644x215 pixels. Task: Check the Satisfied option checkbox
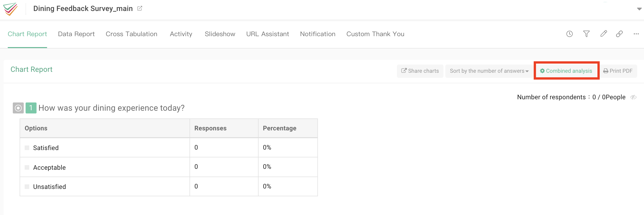[27, 148]
